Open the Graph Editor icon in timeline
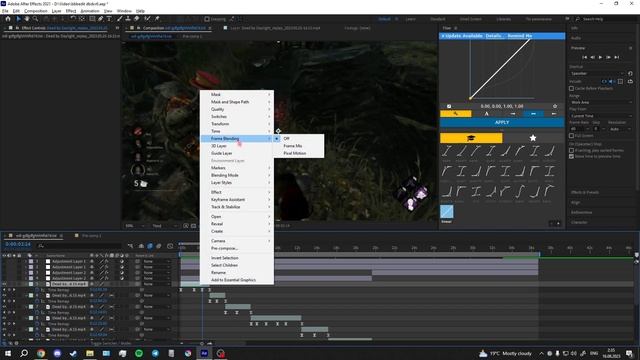This screenshot has width=640, height=360. [x=170, y=246]
